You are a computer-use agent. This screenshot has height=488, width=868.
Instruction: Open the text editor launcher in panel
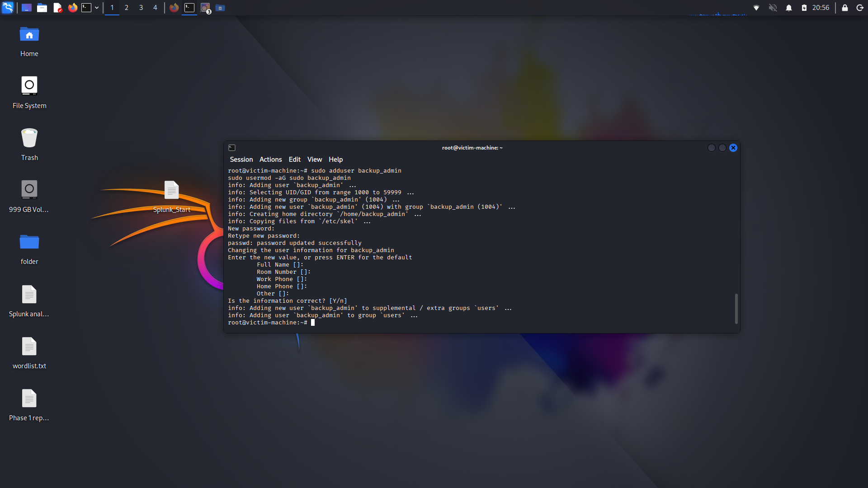[x=57, y=8]
